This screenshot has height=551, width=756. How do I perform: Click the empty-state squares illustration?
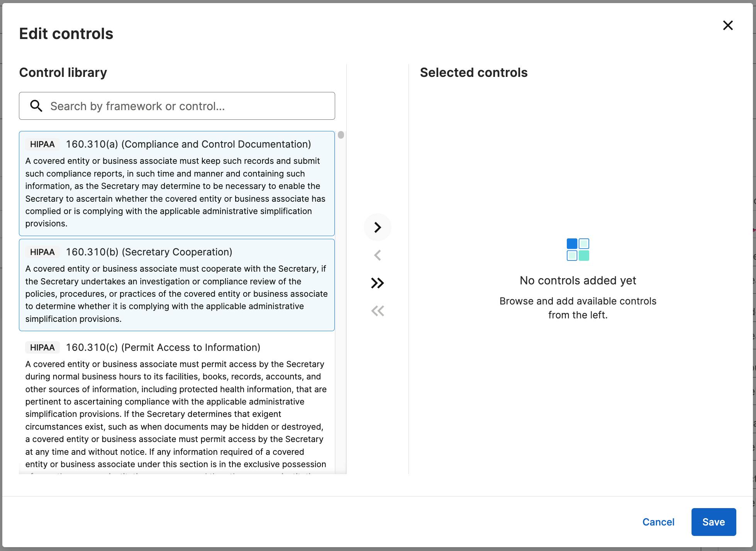tap(578, 250)
